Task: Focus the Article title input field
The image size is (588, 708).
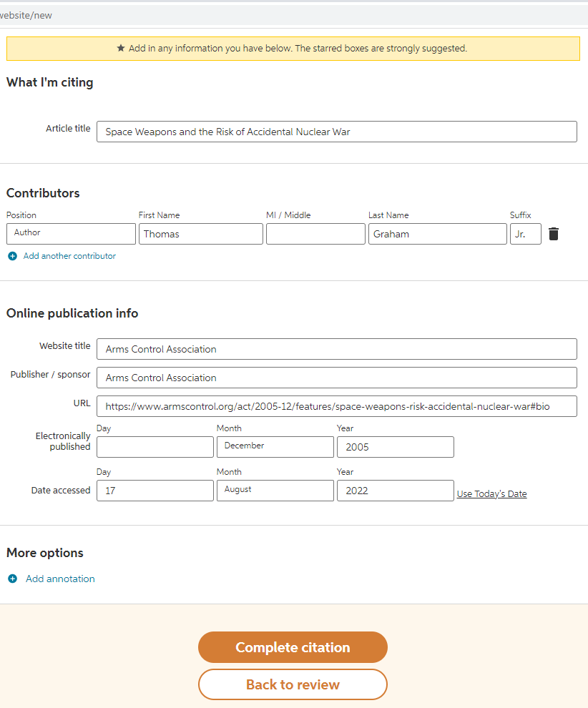Action: point(336,132)
